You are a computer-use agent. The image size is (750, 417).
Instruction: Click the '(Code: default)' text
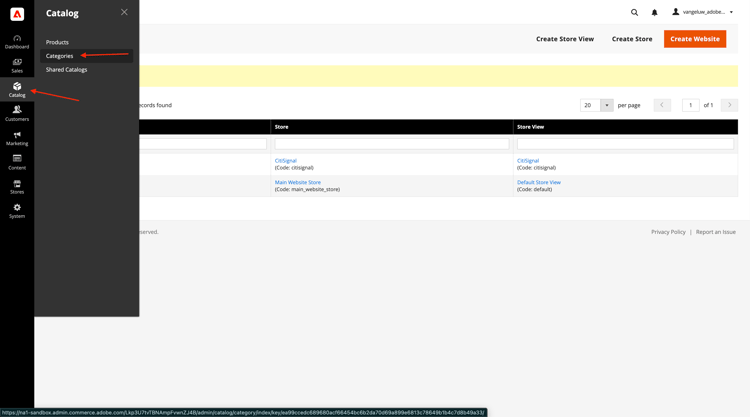534,189
